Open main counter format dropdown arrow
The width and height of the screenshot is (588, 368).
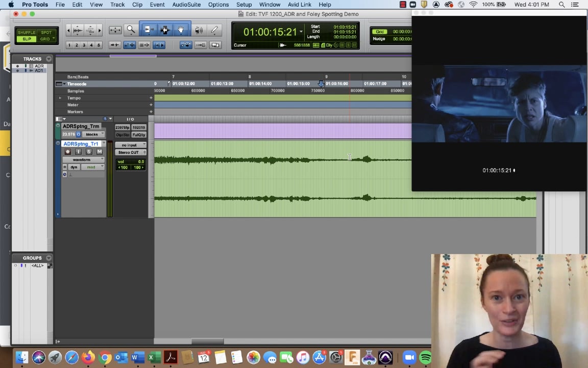click(301, 32)
